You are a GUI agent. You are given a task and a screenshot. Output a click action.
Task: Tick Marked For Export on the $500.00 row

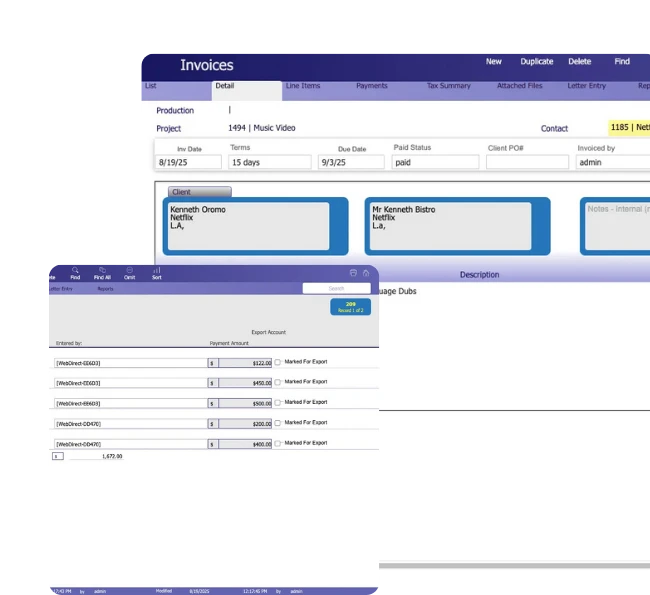click(x=278, y=402)
